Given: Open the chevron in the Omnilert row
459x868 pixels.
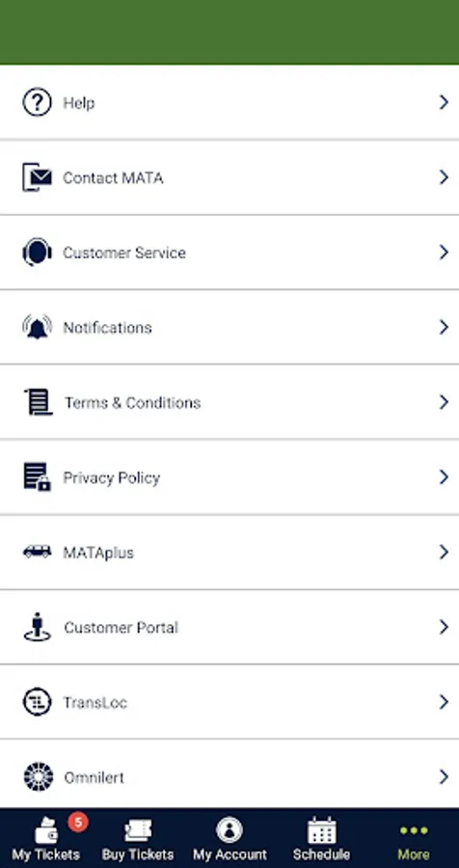Looking at the screenshot, I should pyautogui.click(x=444, y=776).
